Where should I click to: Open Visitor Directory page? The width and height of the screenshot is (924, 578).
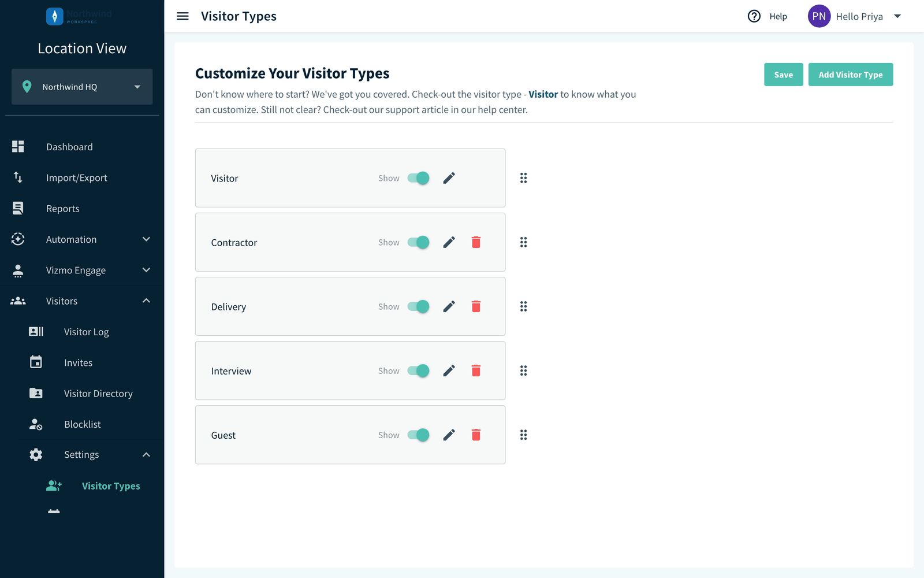click(82, 394)
